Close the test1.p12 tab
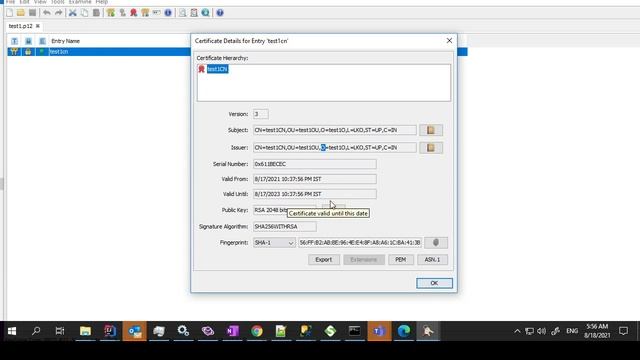This screenshot has height=360, width=640. [38, 26]
